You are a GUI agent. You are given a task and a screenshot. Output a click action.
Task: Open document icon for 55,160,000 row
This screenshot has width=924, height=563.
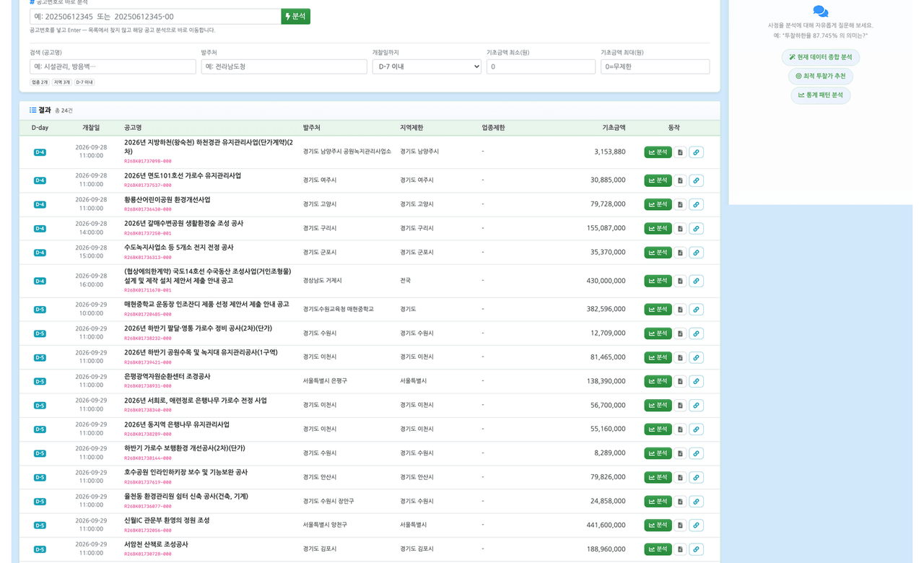[x=680, y=429]
